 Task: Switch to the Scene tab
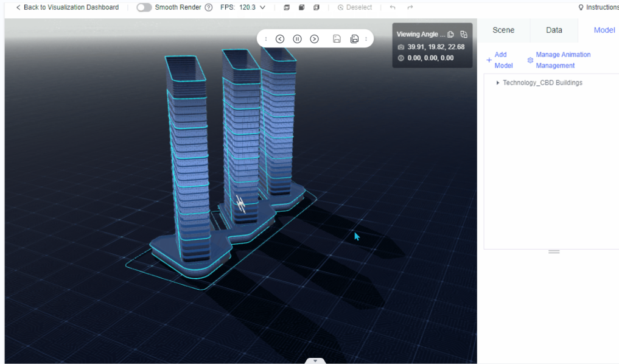(x=503, y=30)
